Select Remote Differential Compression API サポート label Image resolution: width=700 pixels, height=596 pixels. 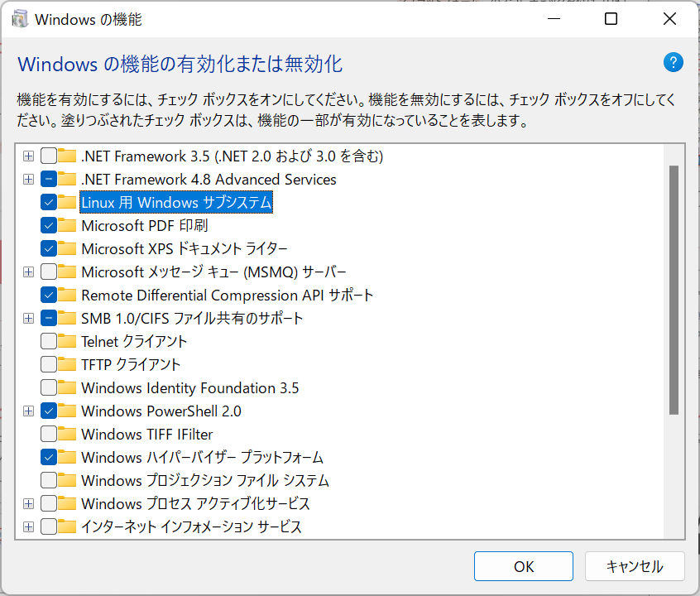coord(228,296)
